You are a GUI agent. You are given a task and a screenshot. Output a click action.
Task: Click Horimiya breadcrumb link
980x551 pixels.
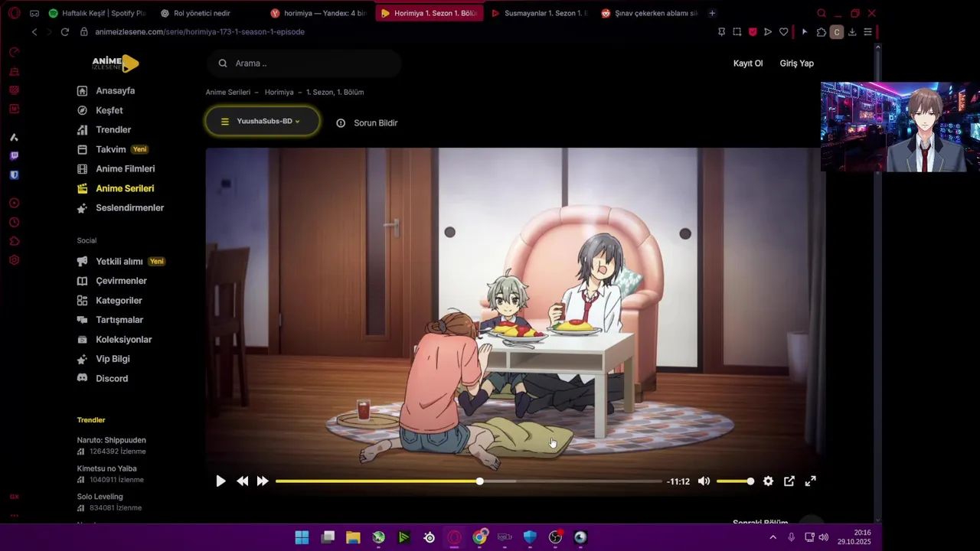point(279,92)
